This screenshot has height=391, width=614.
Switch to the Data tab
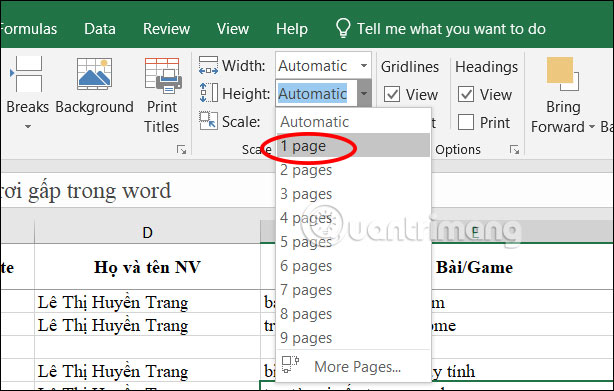100,29
